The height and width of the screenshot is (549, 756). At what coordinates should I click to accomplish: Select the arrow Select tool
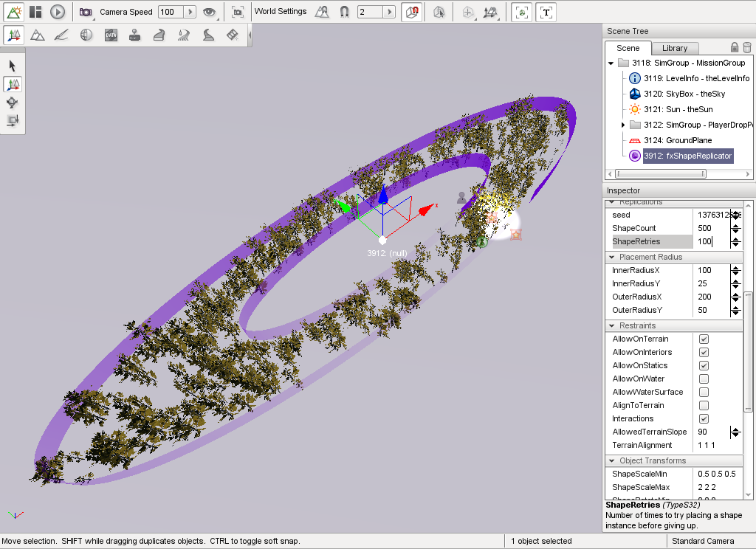[x=13, y=66]
